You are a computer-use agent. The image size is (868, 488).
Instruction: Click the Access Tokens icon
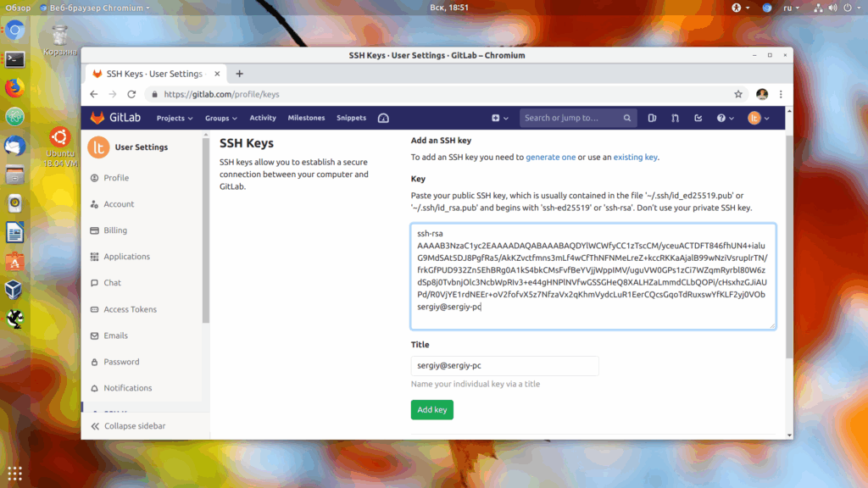click(95, 309)
